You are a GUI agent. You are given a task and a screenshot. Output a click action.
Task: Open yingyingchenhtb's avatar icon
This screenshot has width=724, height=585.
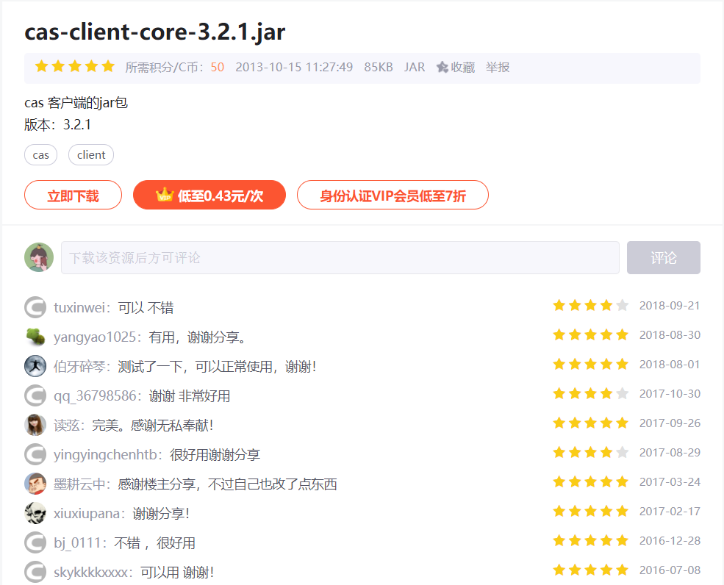pyautogui.click(x=35, y=454)
